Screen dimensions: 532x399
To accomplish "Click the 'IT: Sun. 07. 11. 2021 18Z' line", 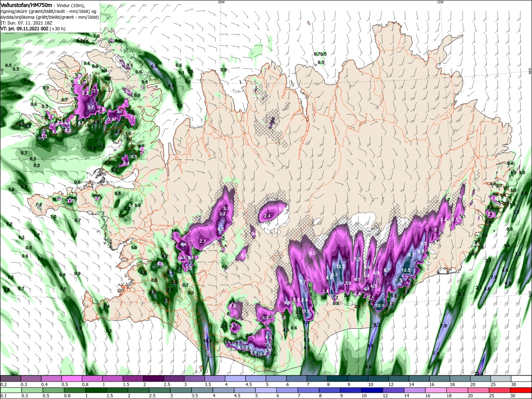I will (25, 23).
